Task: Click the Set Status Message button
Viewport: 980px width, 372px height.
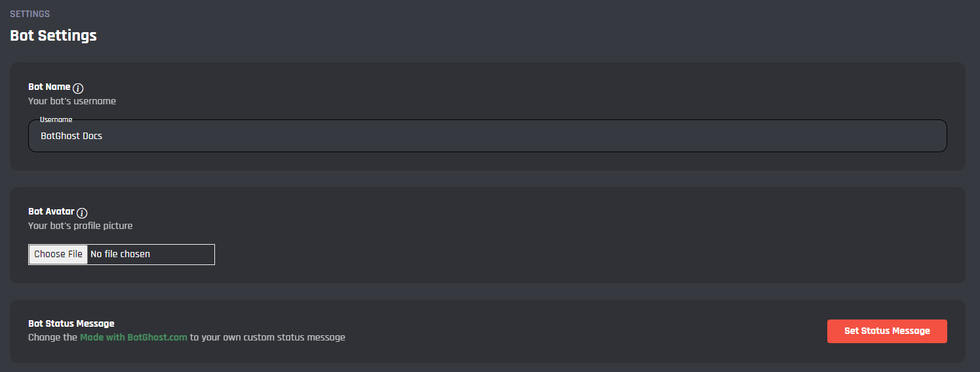Action: tap(887, 331)
